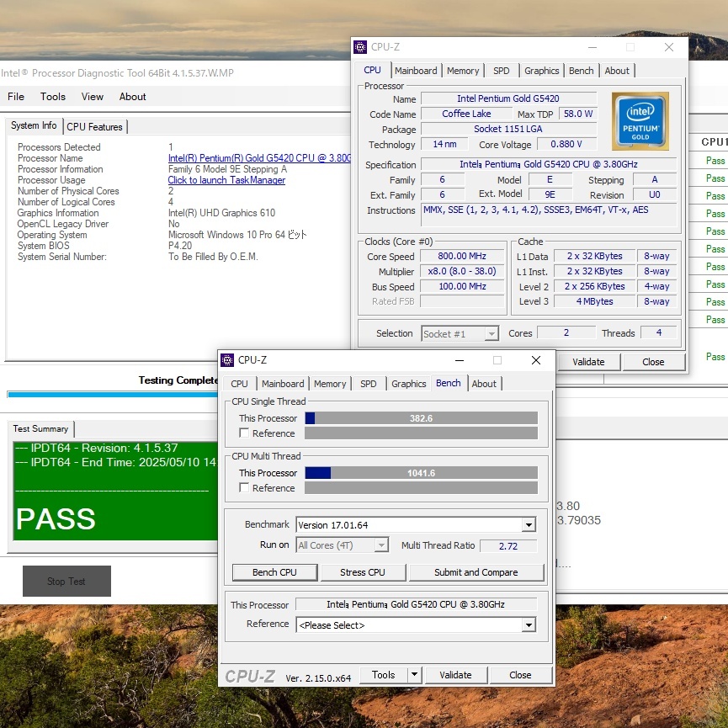
Task: Click the Bus Speed value 100.00 MHz
Action: point(462,286)
